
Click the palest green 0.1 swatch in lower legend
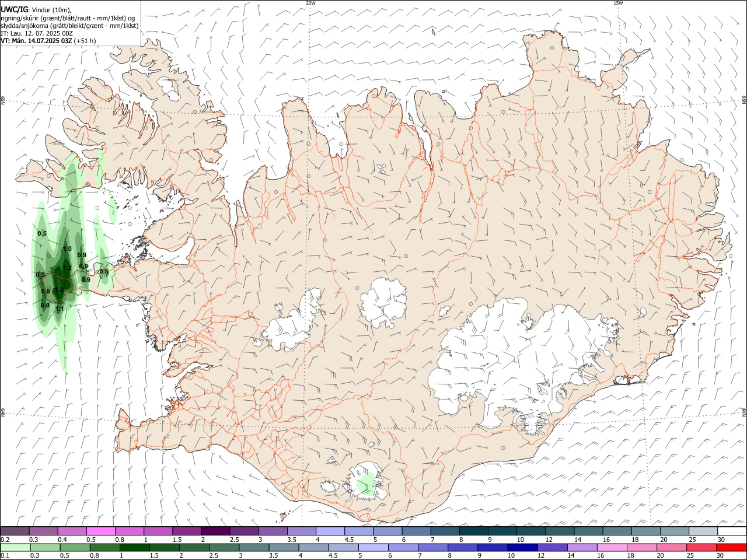pyautogui.click(x=15, y=548)
